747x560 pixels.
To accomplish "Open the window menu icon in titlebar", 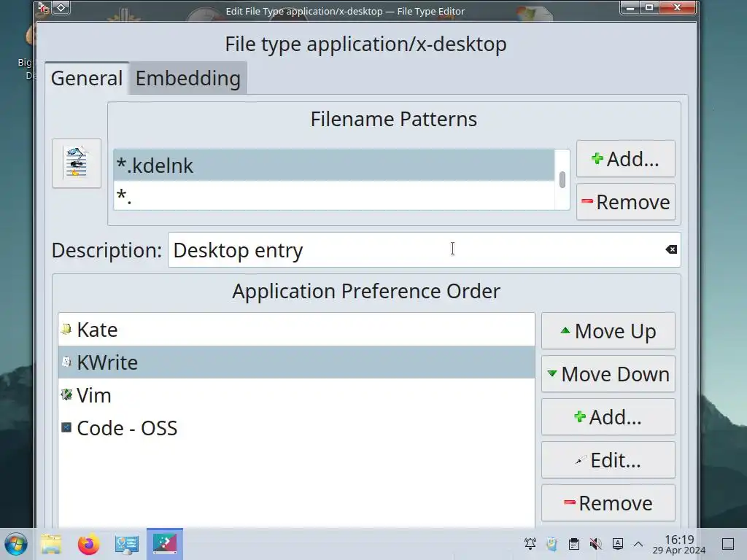I will 43,7.
